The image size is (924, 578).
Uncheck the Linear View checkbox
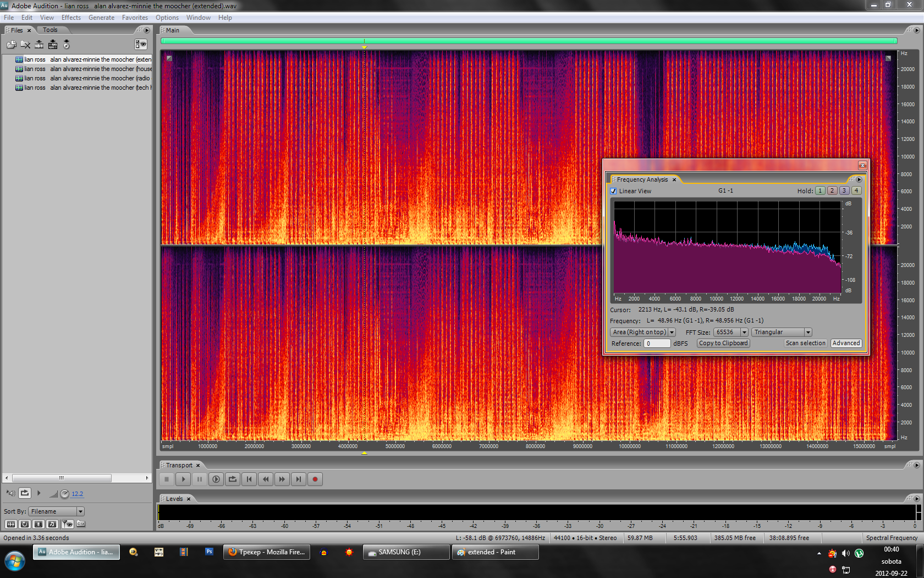(613, 191)
